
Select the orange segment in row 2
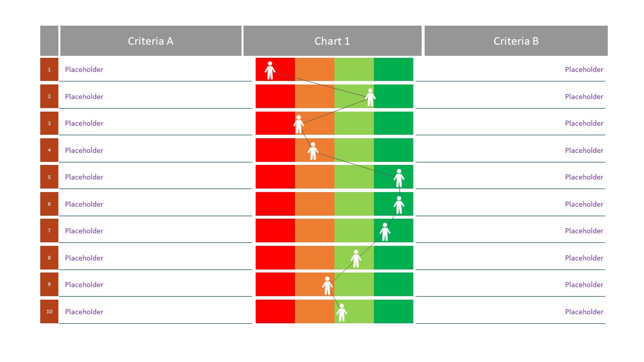point(314,96)
